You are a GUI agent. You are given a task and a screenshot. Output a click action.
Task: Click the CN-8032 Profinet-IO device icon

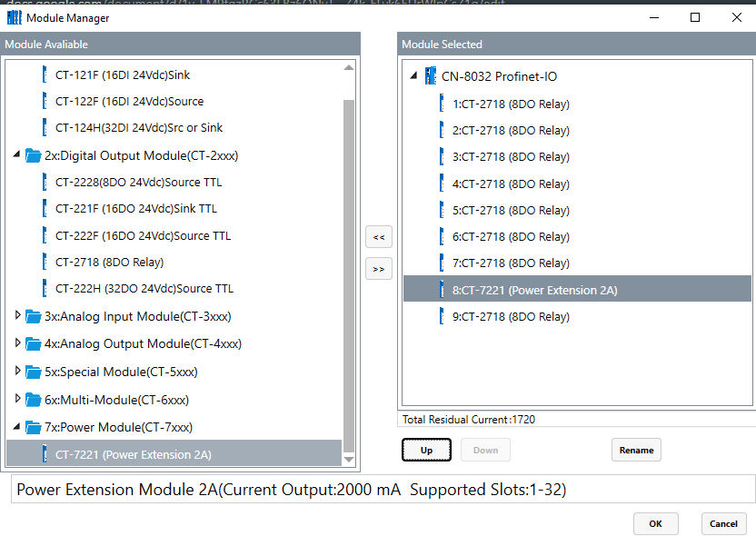click(x=431, y=76)
